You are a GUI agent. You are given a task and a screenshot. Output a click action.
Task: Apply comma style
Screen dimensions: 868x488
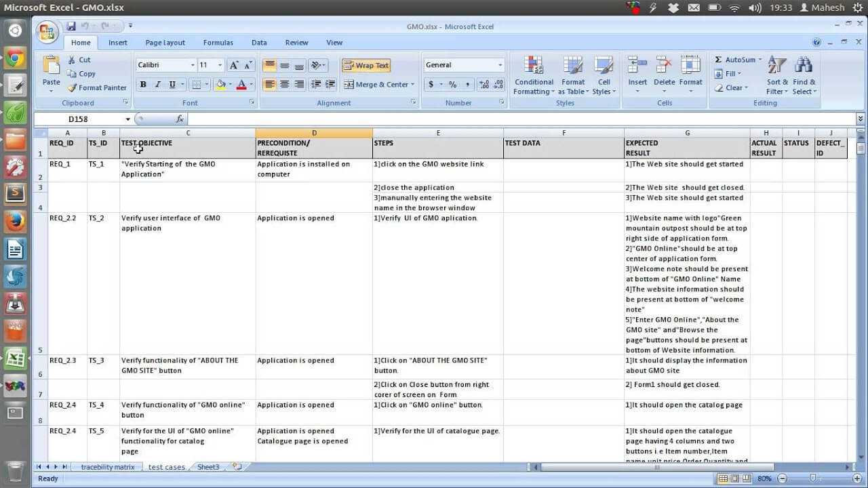coord(468,85)
